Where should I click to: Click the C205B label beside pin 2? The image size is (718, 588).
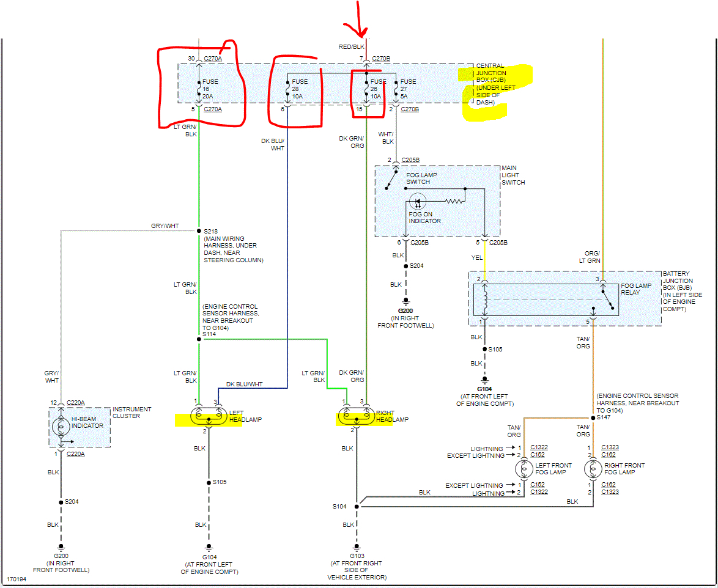pyautogui.click(x=410, y=160)
